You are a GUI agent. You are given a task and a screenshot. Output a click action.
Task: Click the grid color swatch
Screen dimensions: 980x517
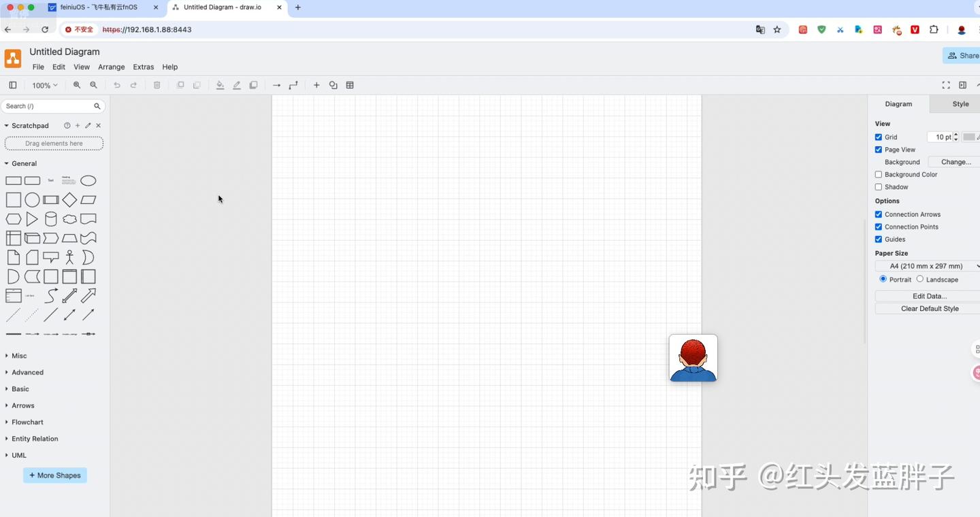(969, 137)
